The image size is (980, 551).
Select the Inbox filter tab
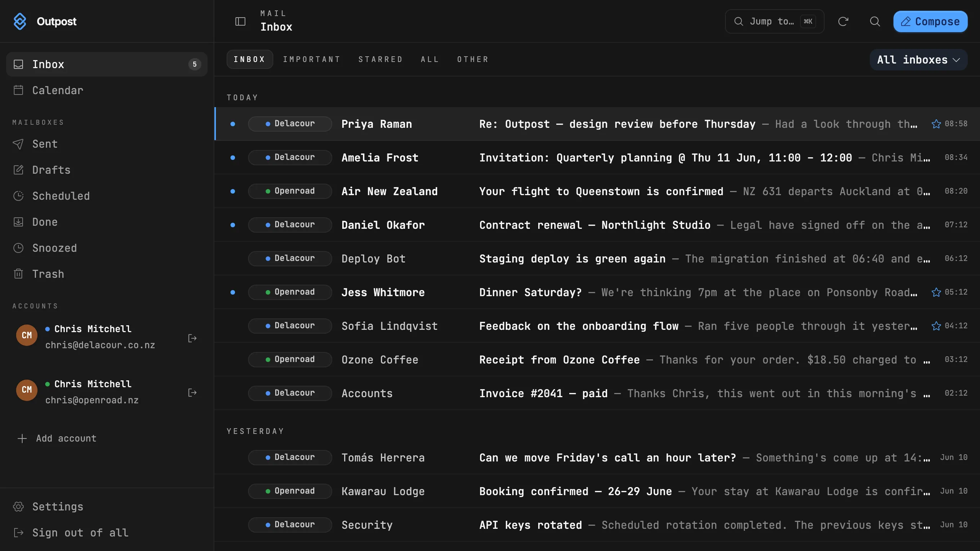click(x=250, y=59)
